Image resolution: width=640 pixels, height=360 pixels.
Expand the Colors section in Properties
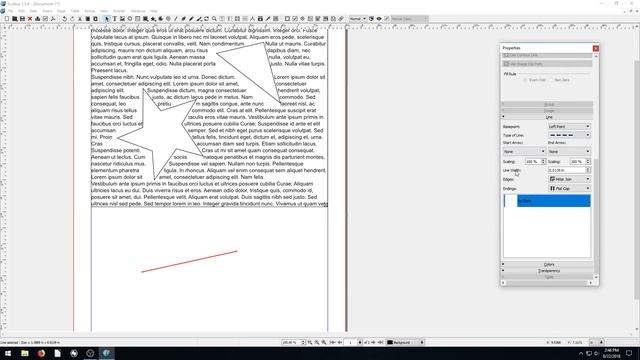(x=547, y=264)
